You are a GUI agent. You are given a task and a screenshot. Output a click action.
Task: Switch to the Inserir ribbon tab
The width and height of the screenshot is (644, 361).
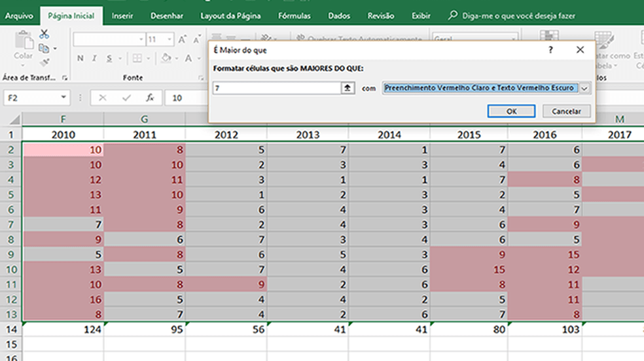121,16
